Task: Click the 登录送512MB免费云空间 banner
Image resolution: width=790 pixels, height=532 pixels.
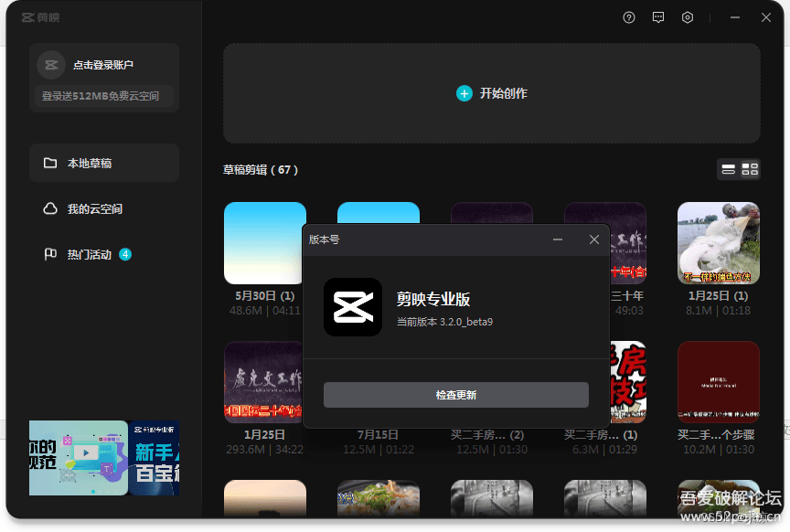Action: coord(104,96)
